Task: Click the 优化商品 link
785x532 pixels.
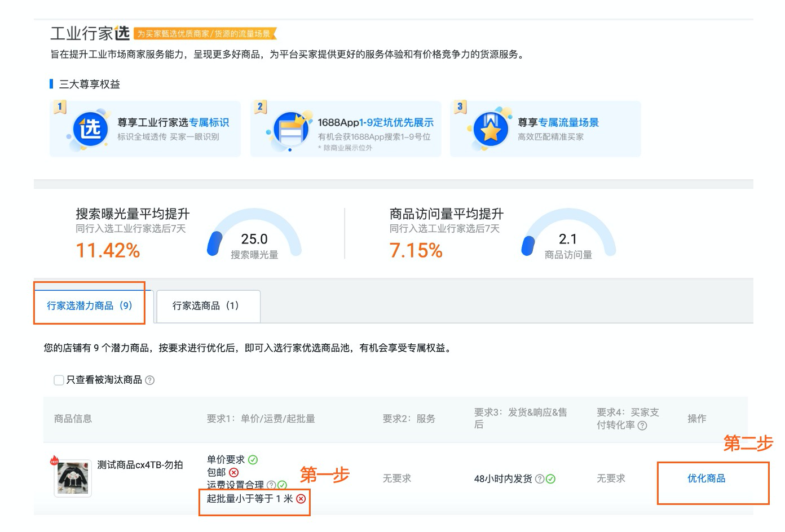Action: pyautogui.click(x=705, y=478)
